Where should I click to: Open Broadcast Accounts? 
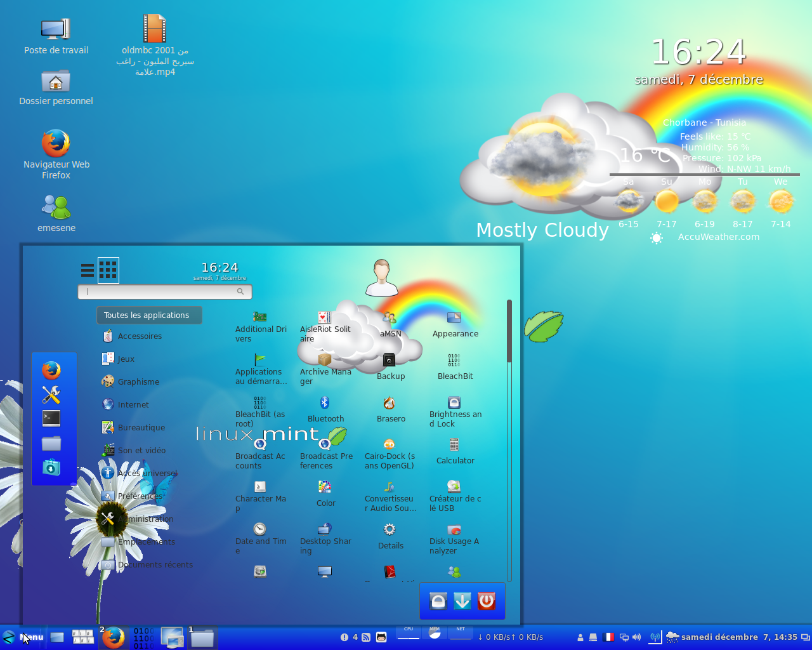pyautogui.click(x=261, y=454)
